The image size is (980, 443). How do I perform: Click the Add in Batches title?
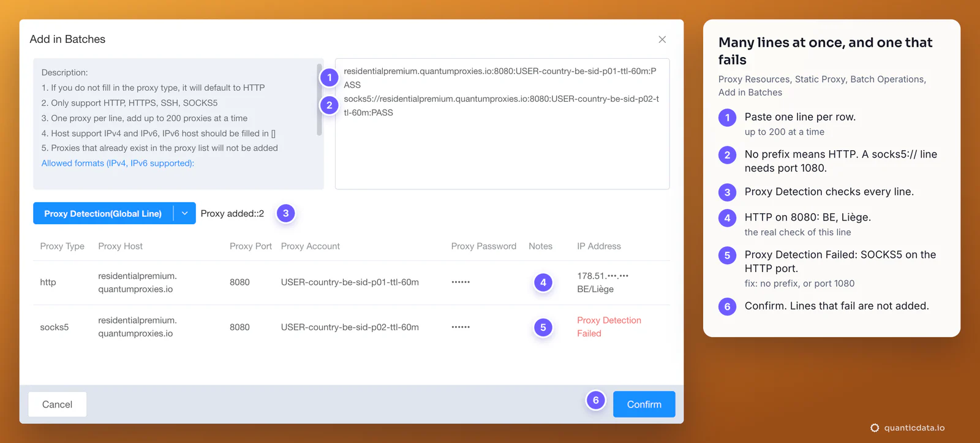click(67, 39)
